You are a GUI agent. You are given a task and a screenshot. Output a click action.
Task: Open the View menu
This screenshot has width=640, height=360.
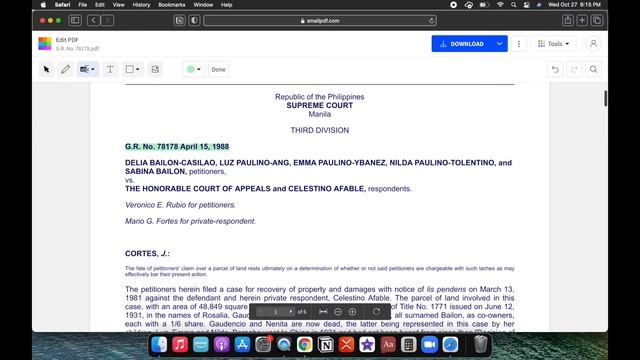[118, 5]
